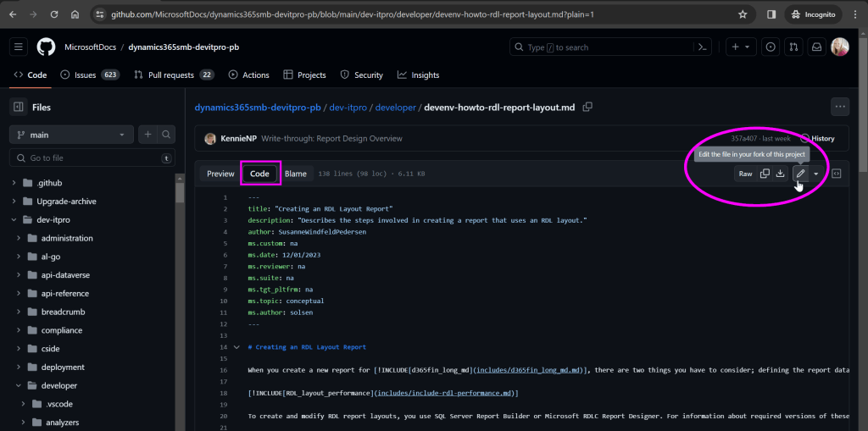Search this repository's files icon

pyautogui.click(x=166, y=135)
